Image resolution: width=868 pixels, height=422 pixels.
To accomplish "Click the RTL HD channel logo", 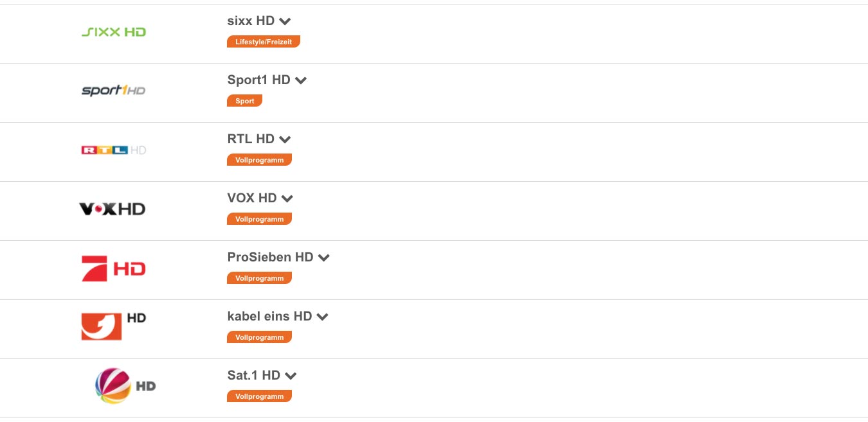I will [114, 150].
